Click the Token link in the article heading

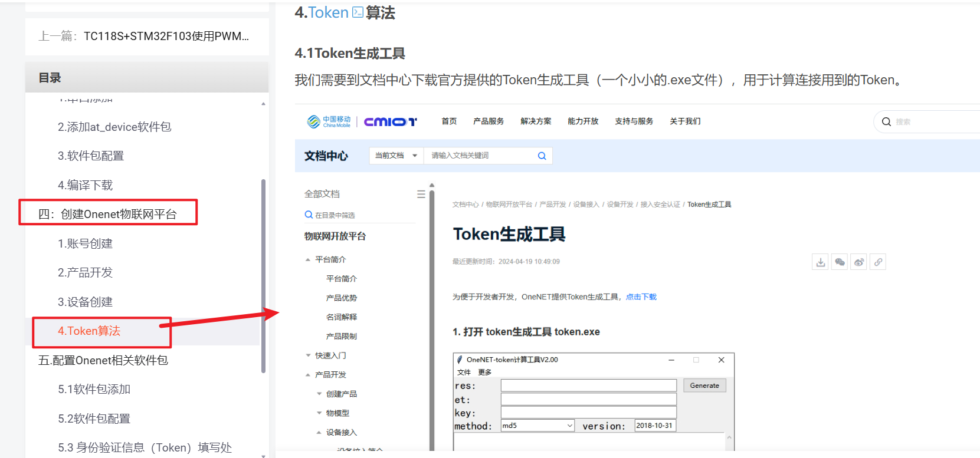328,12
